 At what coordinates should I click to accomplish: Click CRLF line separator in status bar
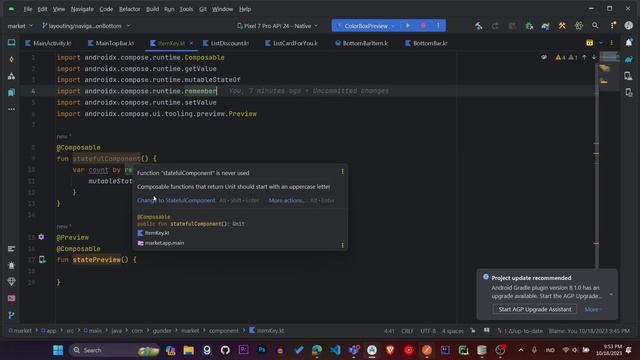pyautogui.click(x=407, y=331)
